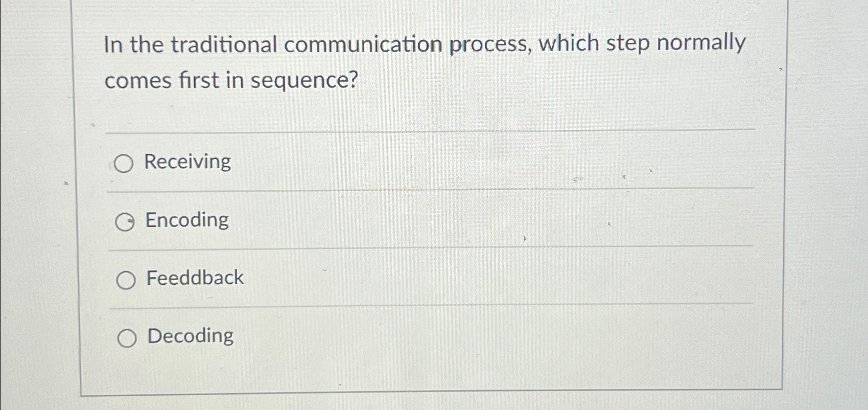Select the Feeddback radio button
The width and height of the screenshot is (868, 410).
126,279
